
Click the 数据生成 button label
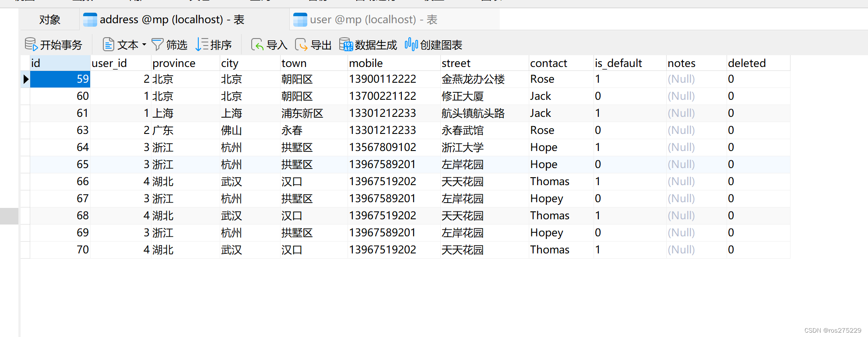click(376, 45)
